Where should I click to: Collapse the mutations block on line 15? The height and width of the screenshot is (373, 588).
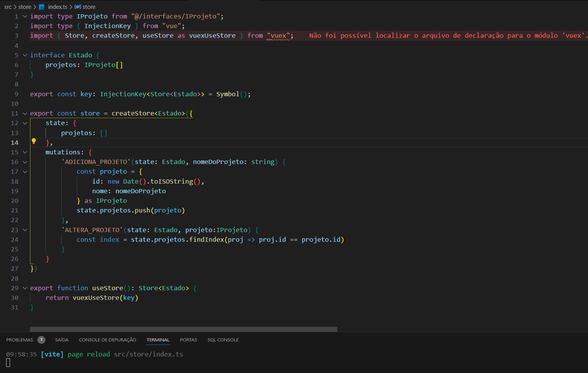click(x=25, y=152)
